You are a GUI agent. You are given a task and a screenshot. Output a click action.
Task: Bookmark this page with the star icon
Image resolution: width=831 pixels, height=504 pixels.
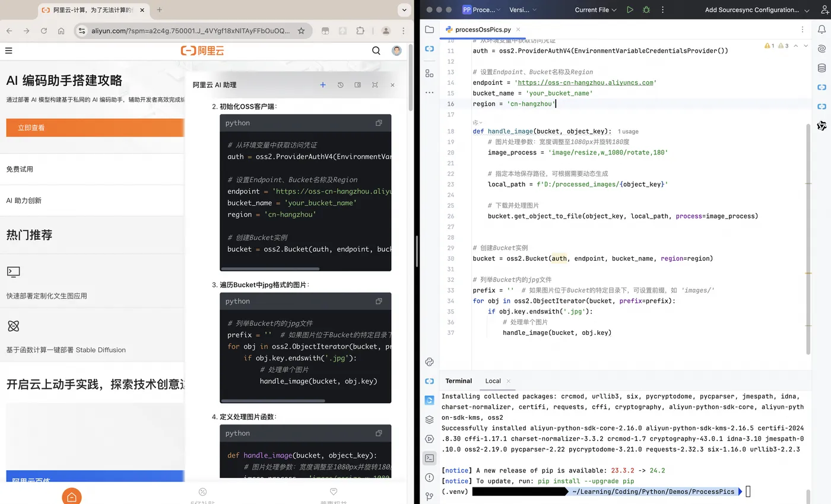(301, 31)
